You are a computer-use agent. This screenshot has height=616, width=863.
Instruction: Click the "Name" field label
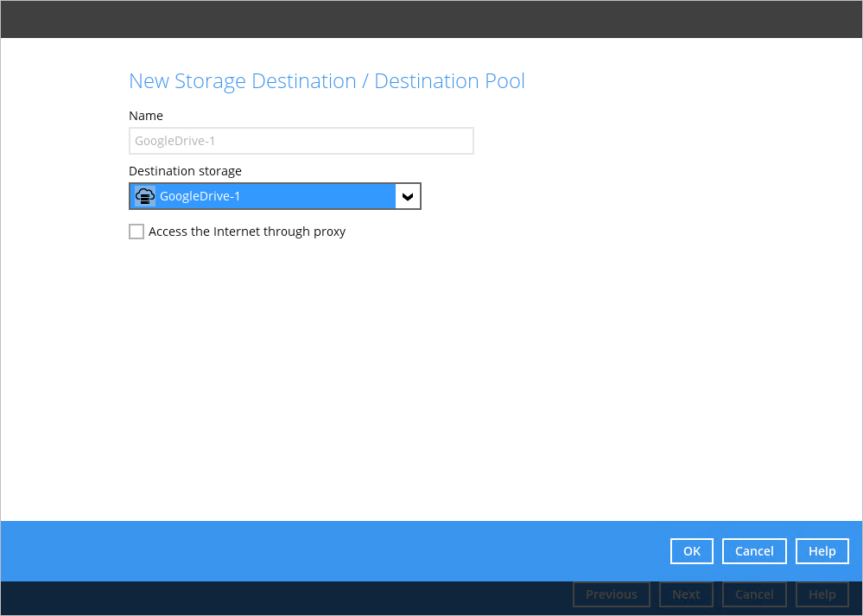(146, 116)
